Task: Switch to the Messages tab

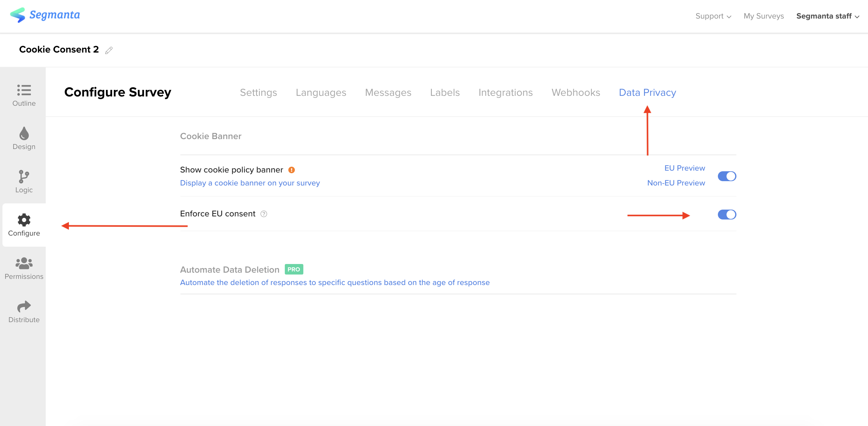Action: click(x=388, y=92)
